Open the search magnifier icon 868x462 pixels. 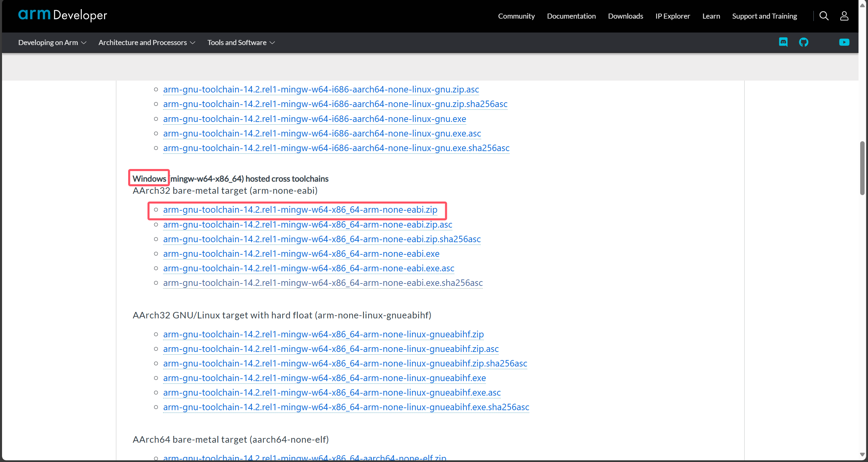pos(824,16)
